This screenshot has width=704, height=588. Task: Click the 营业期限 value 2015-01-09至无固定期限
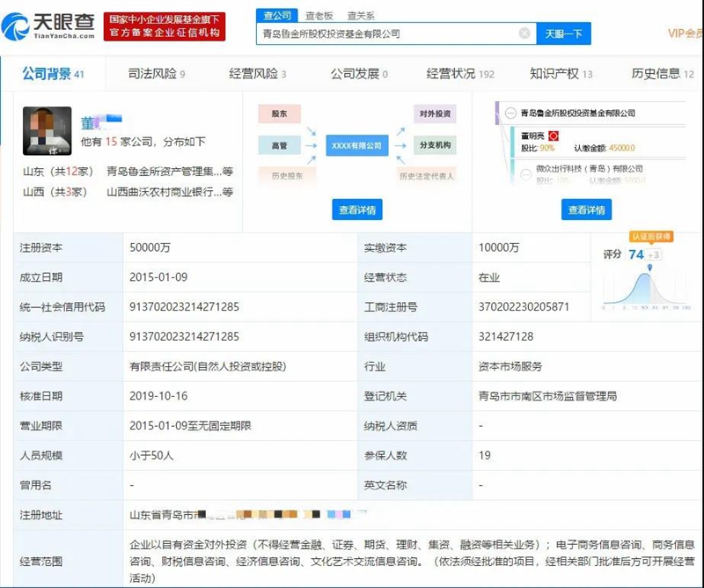190,425
